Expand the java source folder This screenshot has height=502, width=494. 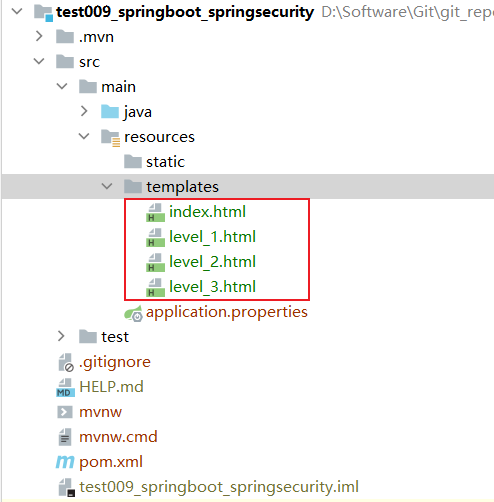[x=84, y=111]
